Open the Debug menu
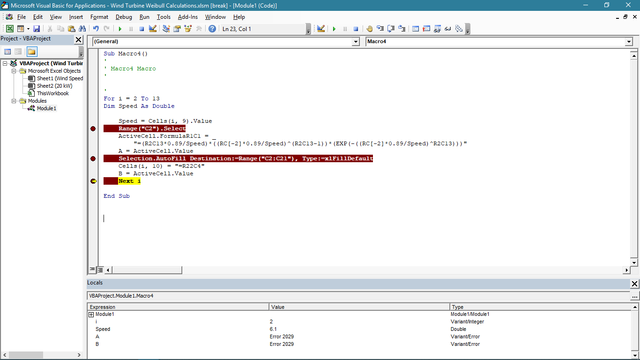 click(x=123, y=17)
